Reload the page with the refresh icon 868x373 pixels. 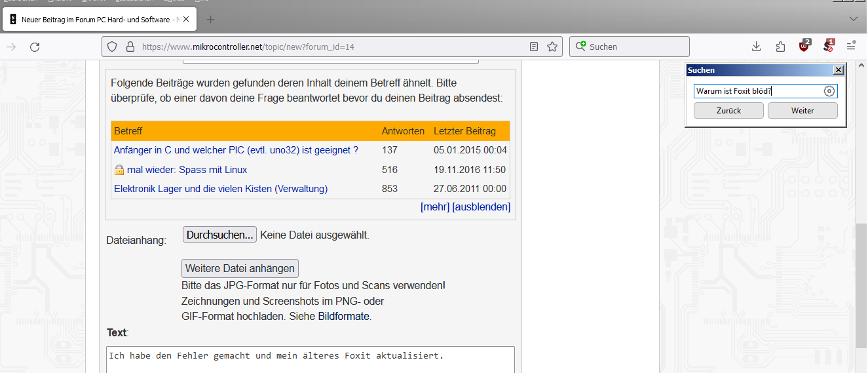coord(35,47)
